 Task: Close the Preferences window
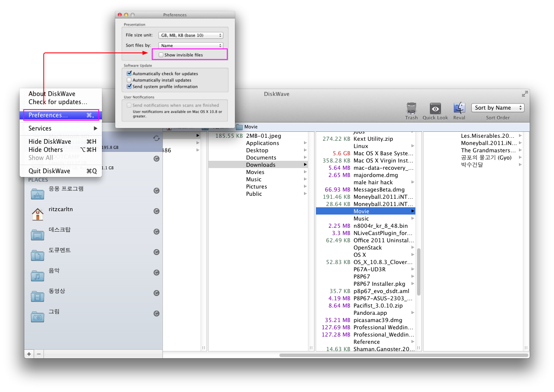coord(120,15)
